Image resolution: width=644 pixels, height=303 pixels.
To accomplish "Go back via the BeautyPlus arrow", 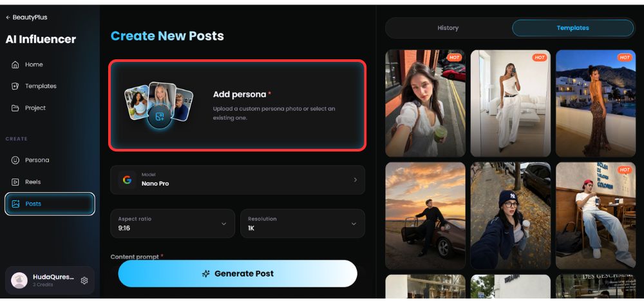I will [x=8, y=17].
